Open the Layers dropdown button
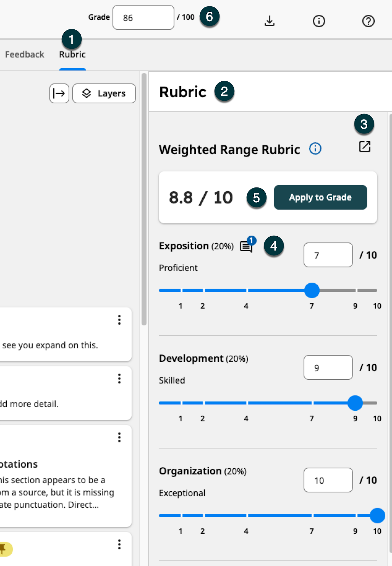 coord(104,93)
